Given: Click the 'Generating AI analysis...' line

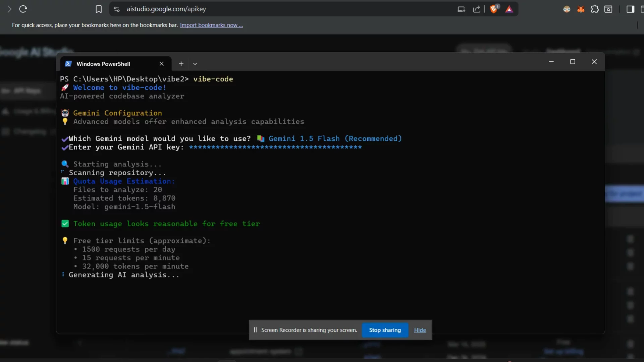Looking at the screenshot, I should coord(124,275).
